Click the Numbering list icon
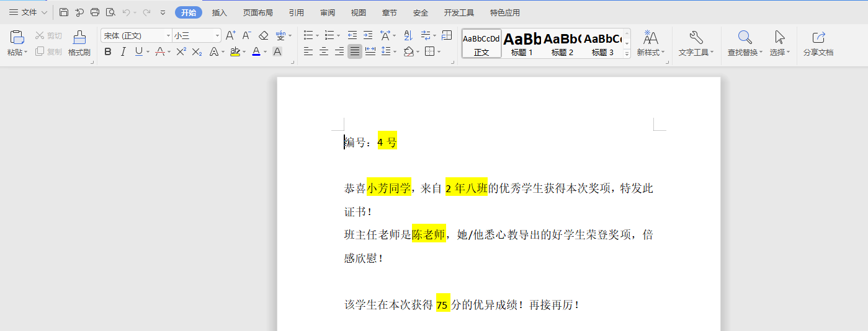868x331 pixels. 329,36
